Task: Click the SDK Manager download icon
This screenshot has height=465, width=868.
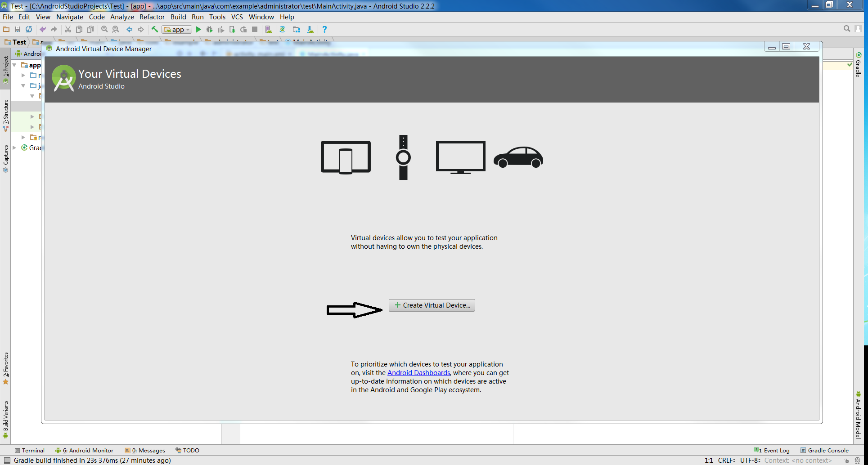Action: coord(310,29)
